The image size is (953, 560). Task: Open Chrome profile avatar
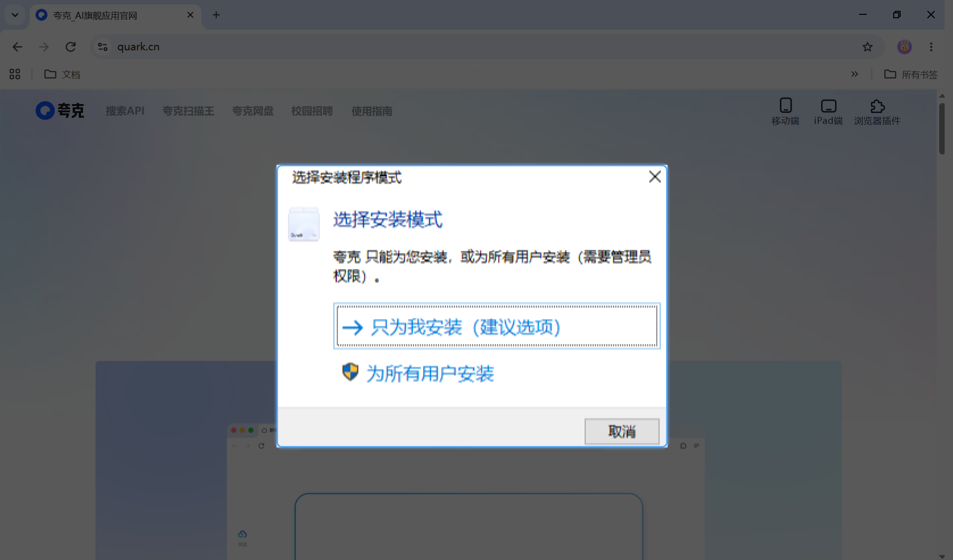pyautogui.click(x=904, y=47)
